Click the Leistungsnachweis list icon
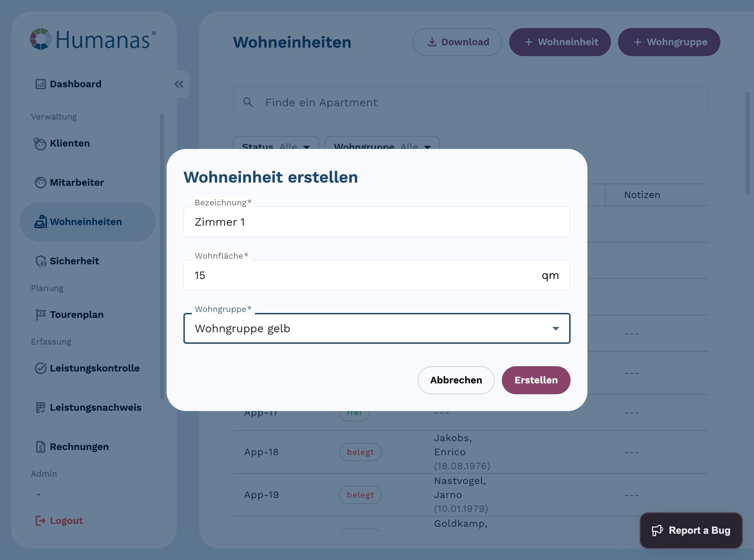Image resolution: width=754 pixels, height=560 pixels. (x=40, y=408)
